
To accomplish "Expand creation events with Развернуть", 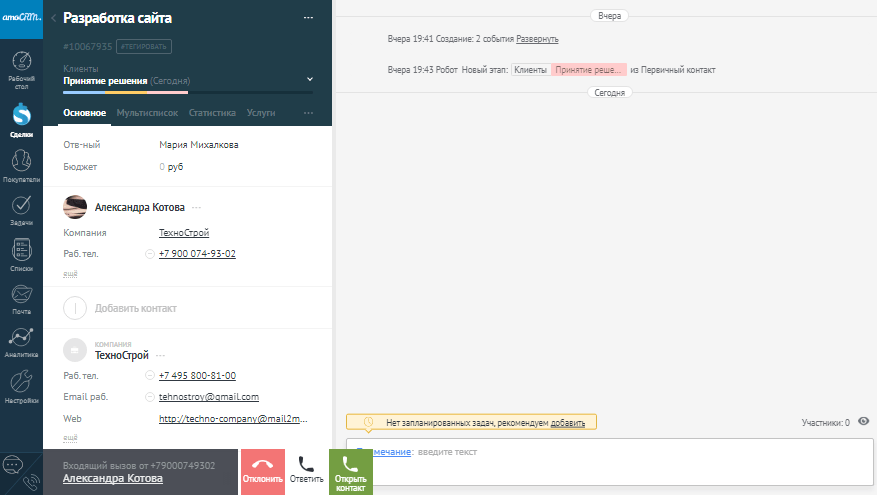I will pyautogui.click(x=537, y=39).
